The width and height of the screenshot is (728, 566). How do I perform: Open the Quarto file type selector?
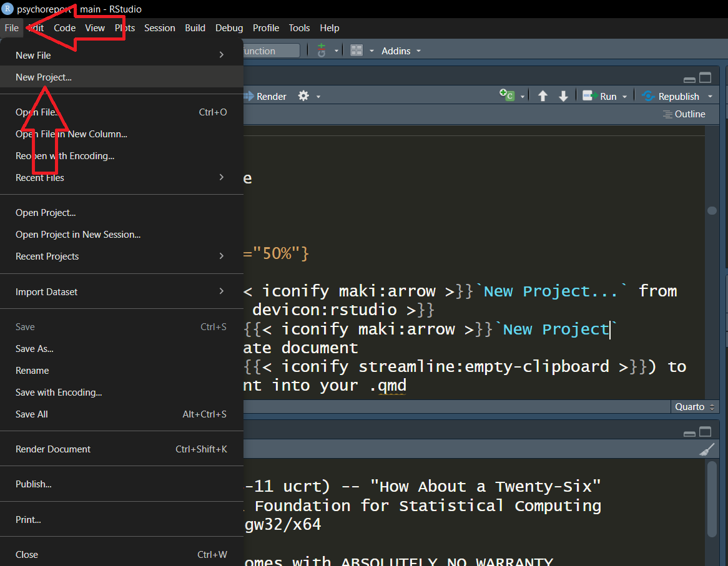click(x=694, y=406)
